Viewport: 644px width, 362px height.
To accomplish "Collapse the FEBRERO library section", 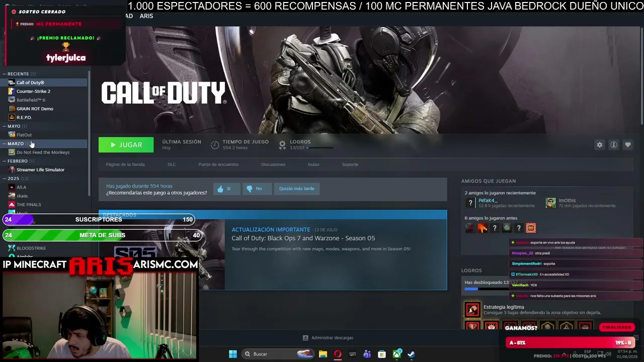I will click(5, 161).
